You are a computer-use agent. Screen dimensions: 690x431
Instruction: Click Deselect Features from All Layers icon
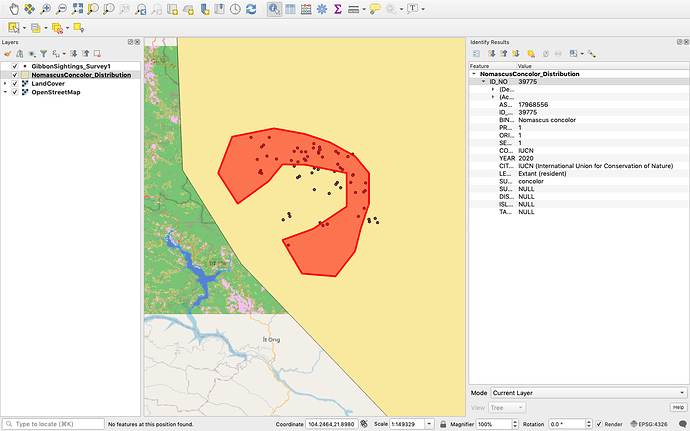click(57, 28)
